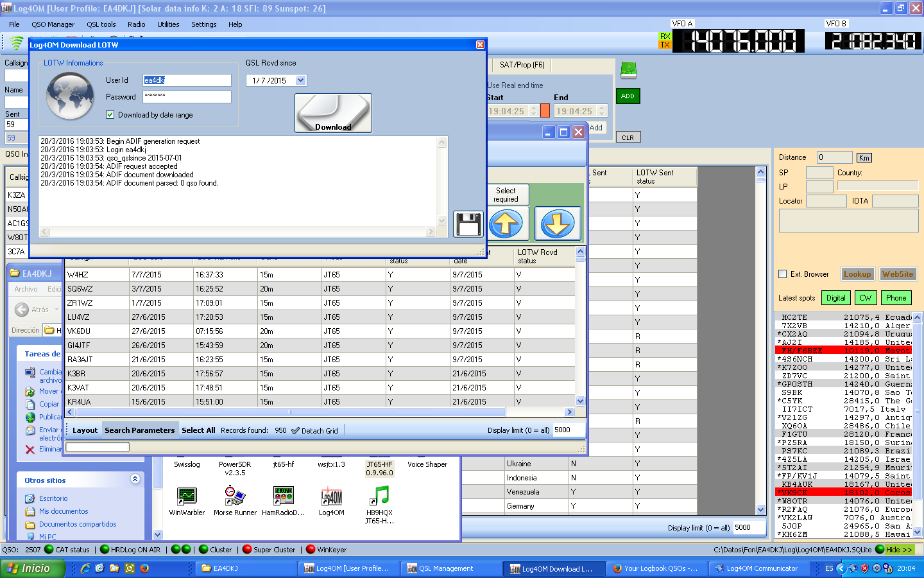The height and width of the screenshot is (578, 924).
Task: Click the Start time spinner arrows
Action: 533,111
